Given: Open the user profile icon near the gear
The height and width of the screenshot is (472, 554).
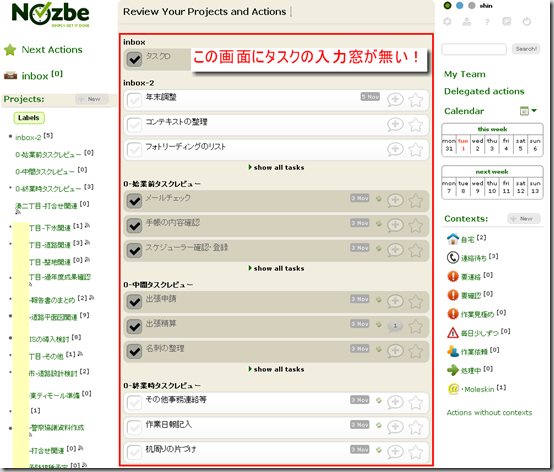Looking at the screenshot, I should pos(467,22).
